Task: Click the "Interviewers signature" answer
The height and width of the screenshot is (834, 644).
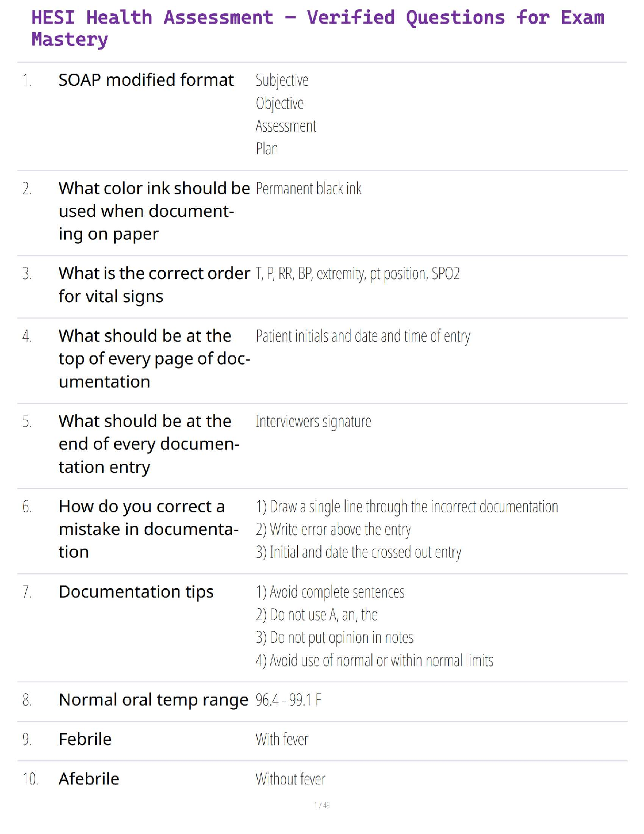Action: (x=313, y=421)
